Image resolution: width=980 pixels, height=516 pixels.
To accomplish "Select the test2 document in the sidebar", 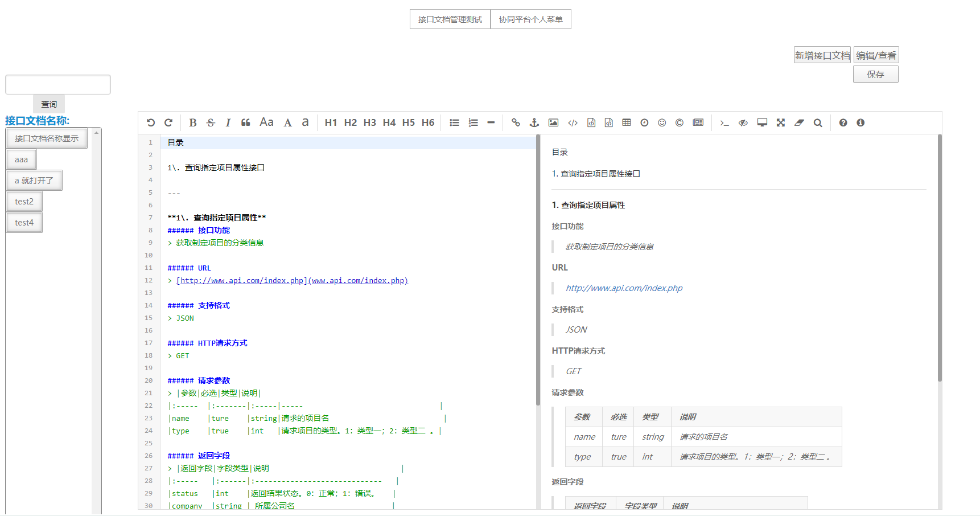I will point(23,201).
